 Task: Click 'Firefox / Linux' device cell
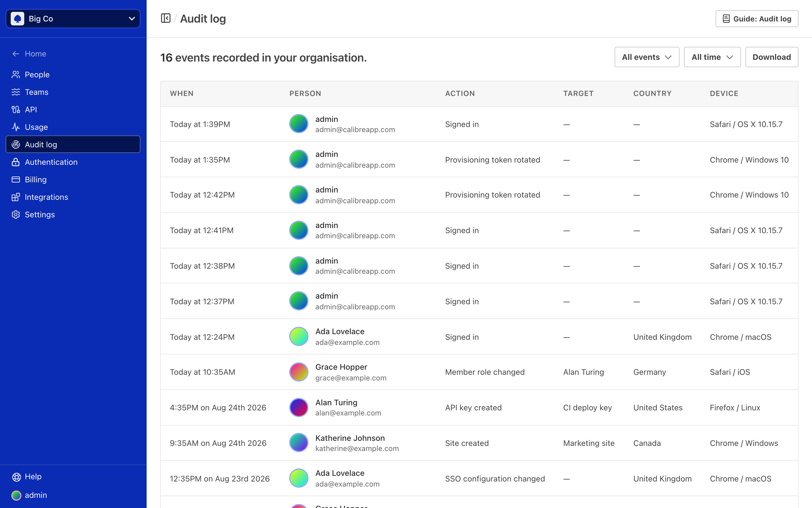735,408
